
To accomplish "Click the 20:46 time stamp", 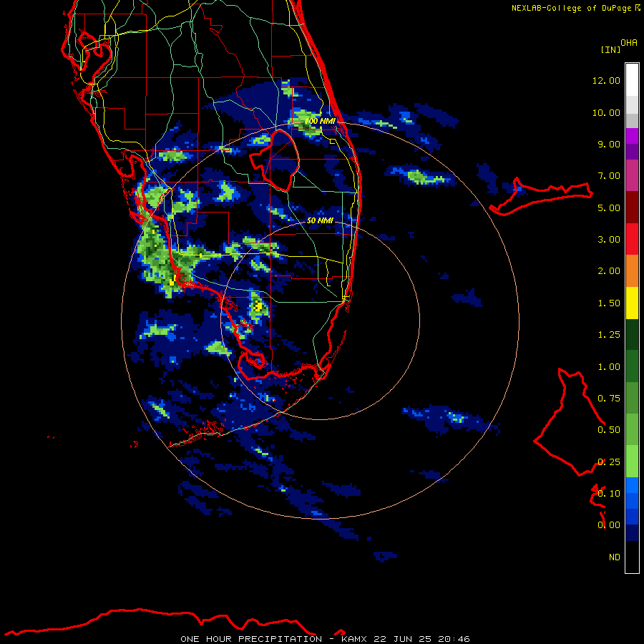I will (454, 639).
